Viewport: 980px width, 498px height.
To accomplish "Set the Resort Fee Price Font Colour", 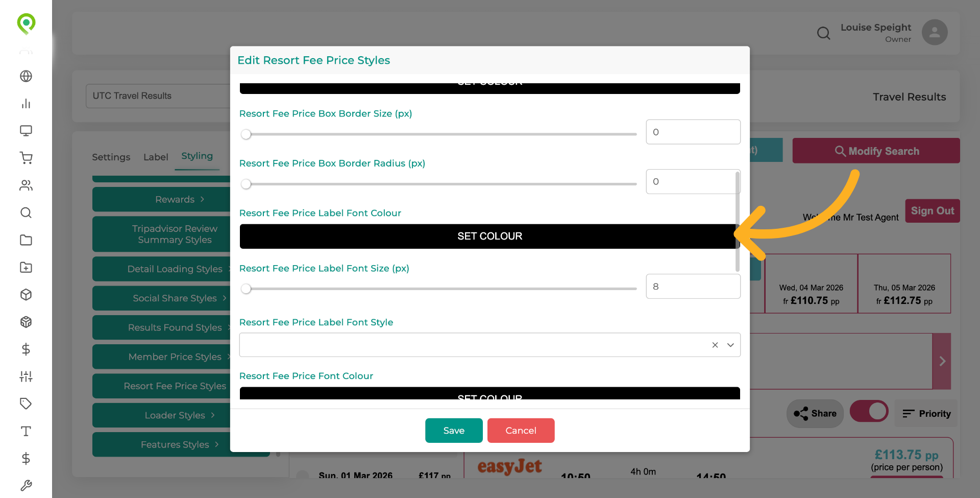I will tap(489, 393).
